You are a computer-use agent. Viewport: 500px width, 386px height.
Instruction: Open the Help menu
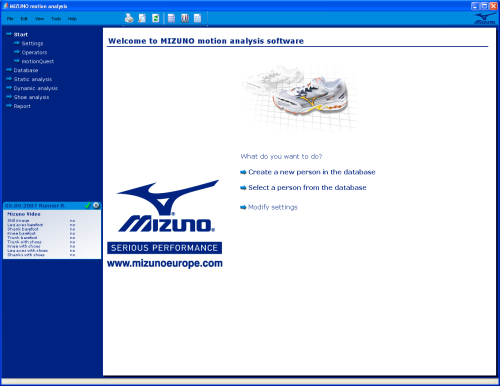pos(72,19)
